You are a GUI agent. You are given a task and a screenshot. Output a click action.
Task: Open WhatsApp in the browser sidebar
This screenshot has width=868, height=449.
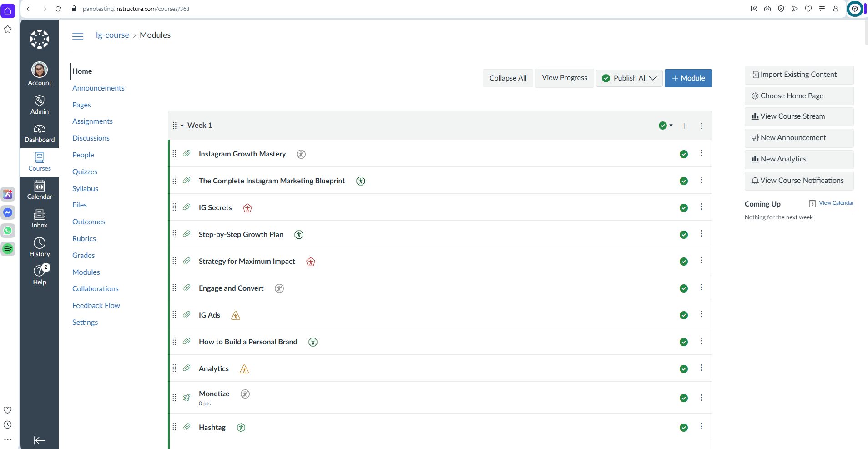tap(8, 231)
